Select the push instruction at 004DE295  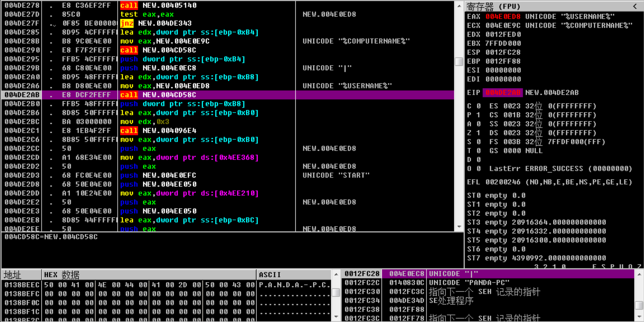coord(227,59)
